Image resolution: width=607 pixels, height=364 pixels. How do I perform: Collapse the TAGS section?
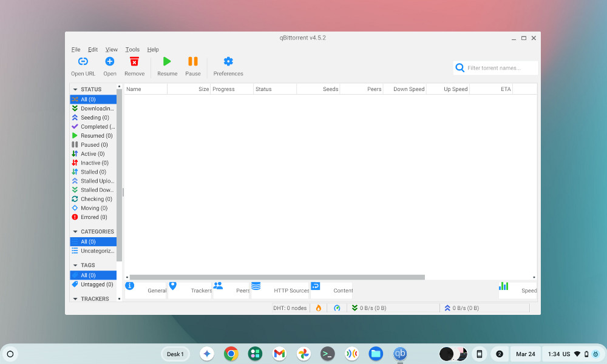(75, 265)
